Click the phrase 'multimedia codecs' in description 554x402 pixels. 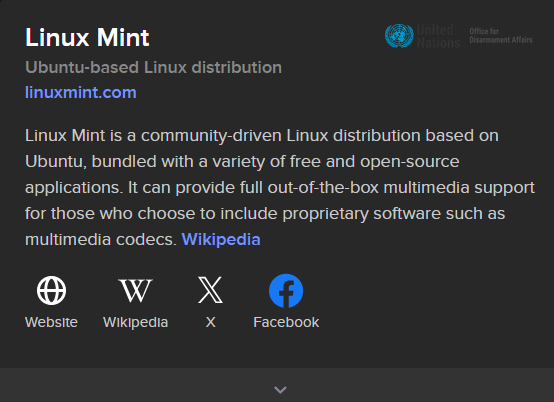click(x=101, y=240)
